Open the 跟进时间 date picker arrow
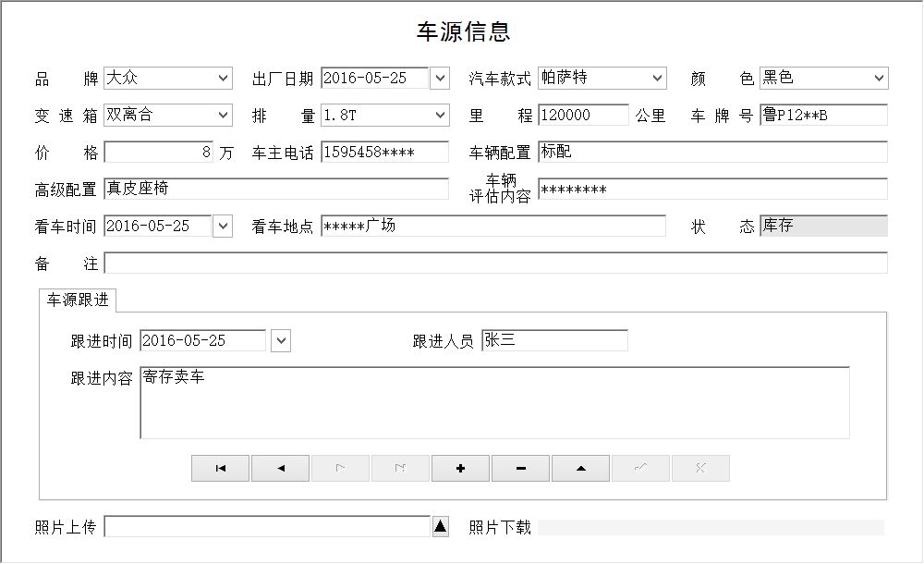Image resolution: width=924 pixels, height=564 pixels. [281, 340]
